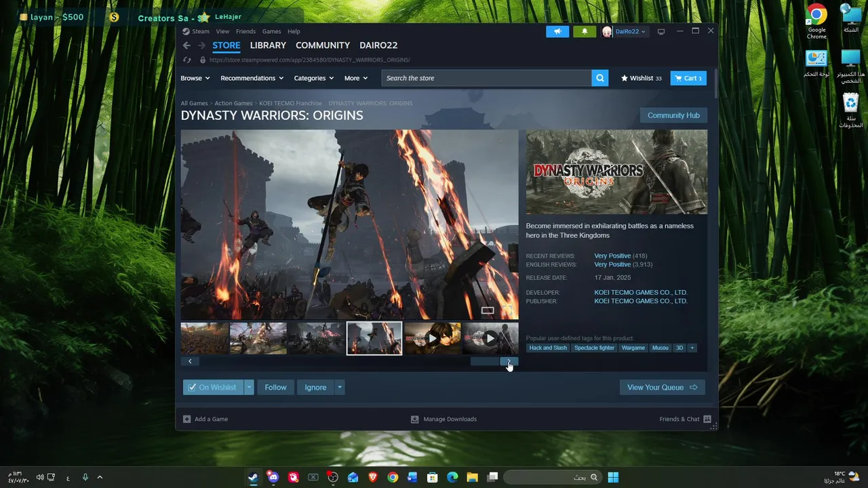This screenshot has height=488, width=868.
Task: Switch to the COMMUNITY tab
Action: (x=323, y=45)
